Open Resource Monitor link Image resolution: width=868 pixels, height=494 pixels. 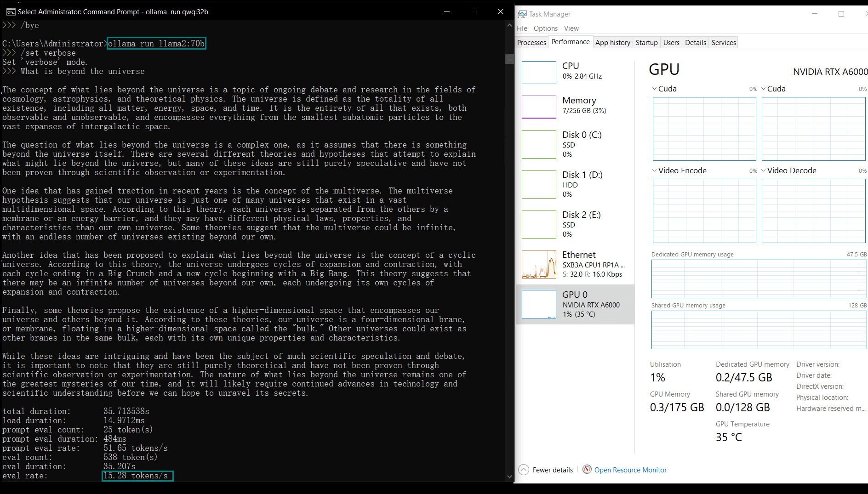(630, 470)
